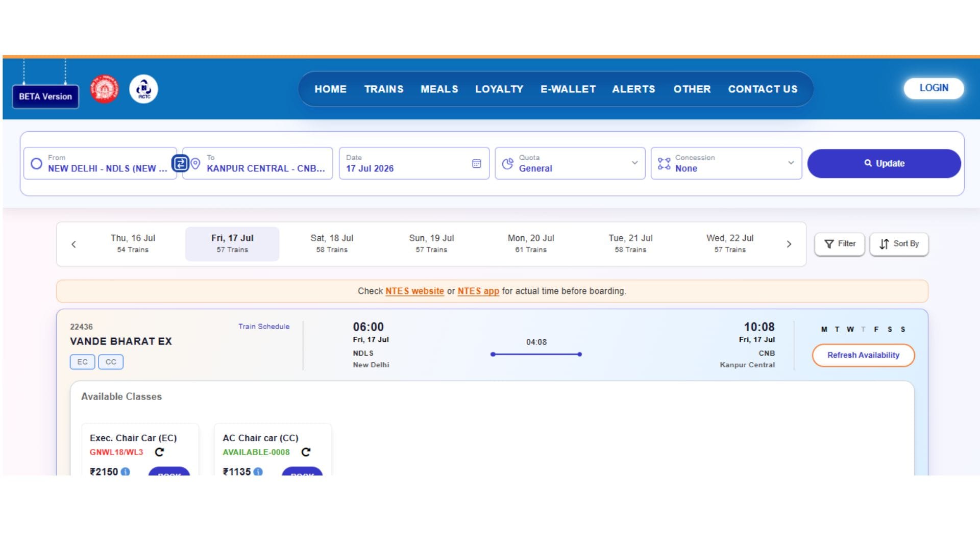
Task: Click departure time 06:00
Action: pos(368,327)
